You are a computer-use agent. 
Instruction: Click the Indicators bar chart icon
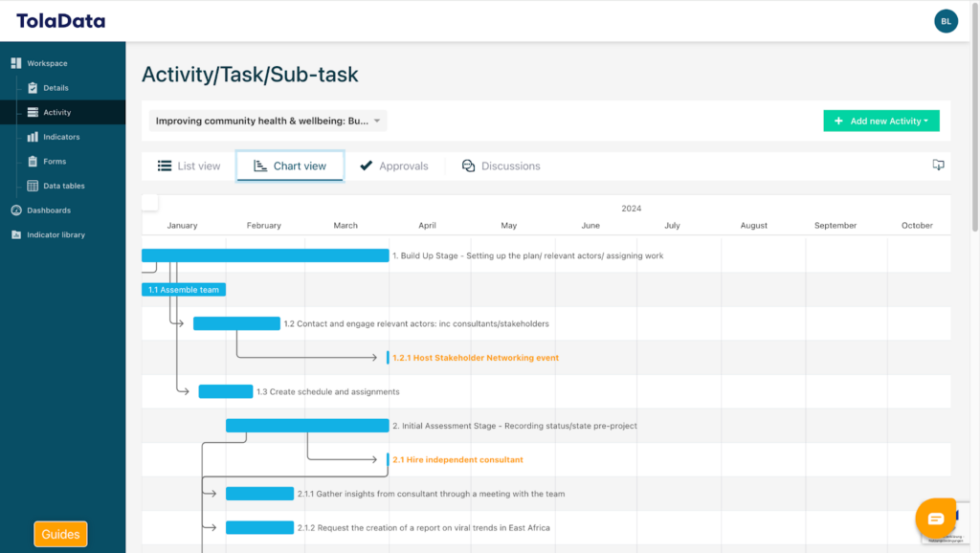[x=33, y=137]
